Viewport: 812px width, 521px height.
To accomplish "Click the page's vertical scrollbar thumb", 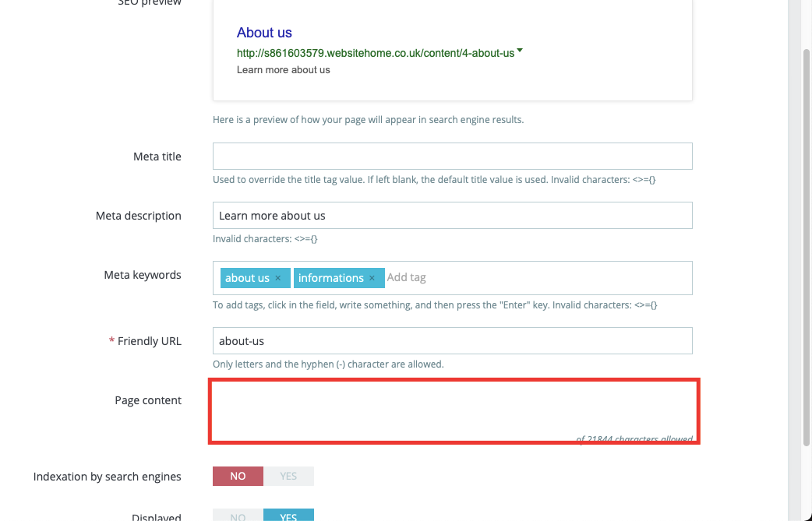I will [806, 247].
